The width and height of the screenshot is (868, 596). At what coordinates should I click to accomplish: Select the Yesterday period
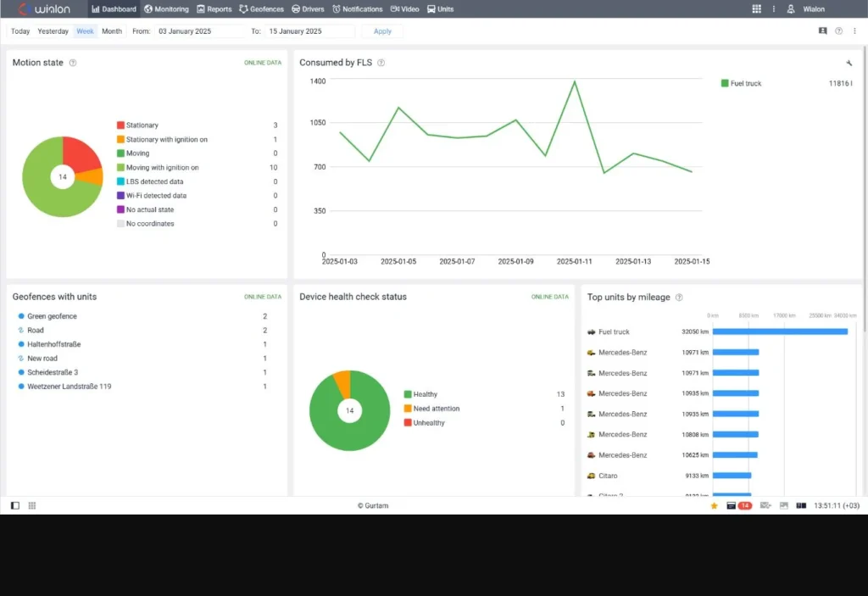53,31
